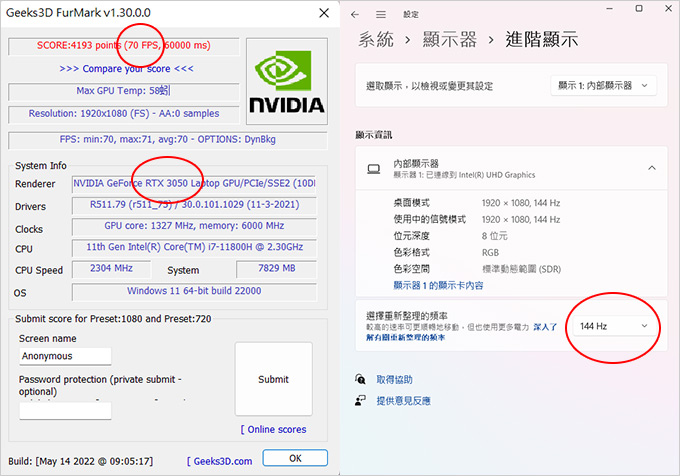The height and width of the screenshot is (476, 680).
Task: Click the 色彩格式 RGB value
Action: click(x=490, y=253)
